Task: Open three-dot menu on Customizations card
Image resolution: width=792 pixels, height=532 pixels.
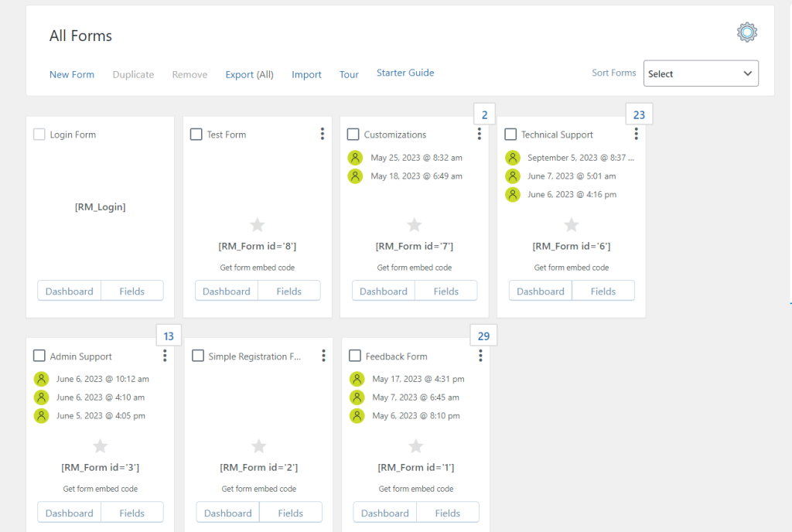Action: (480, 135)
